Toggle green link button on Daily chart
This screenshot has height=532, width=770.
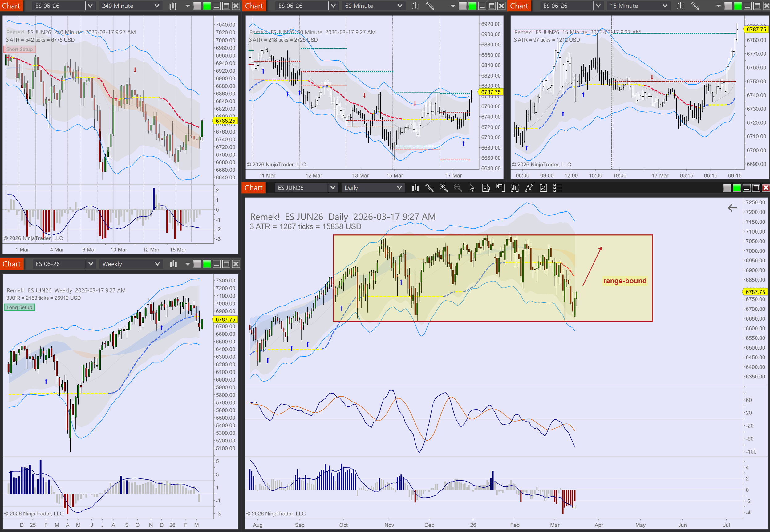tap(737, 188)
